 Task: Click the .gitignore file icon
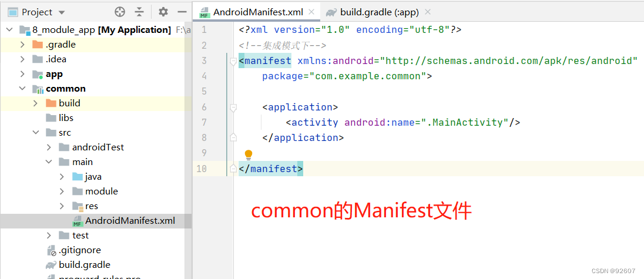(51, 250)
